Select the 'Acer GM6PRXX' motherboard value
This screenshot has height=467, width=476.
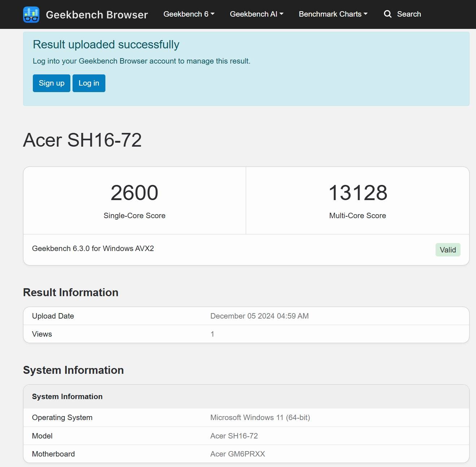238,454
